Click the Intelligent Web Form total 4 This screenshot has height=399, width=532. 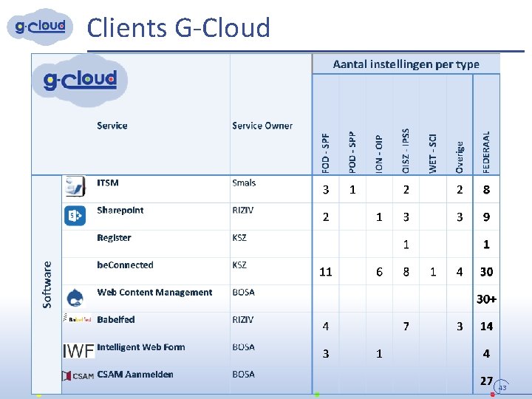click(x=486, y=354)
